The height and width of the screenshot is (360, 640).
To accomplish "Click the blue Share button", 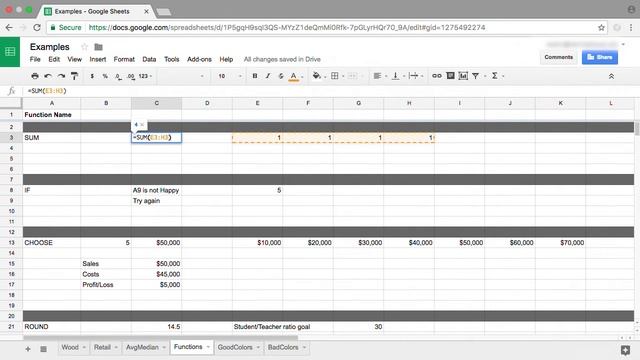I will click(600, 57).
